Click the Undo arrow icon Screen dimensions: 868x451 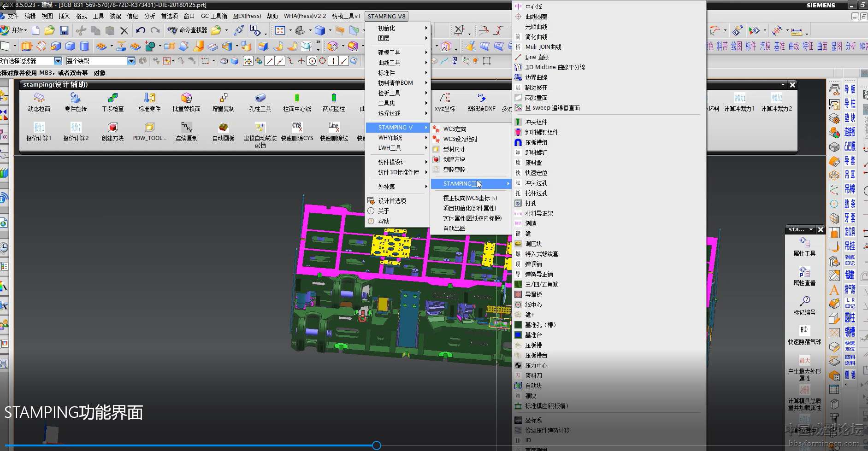141,30
